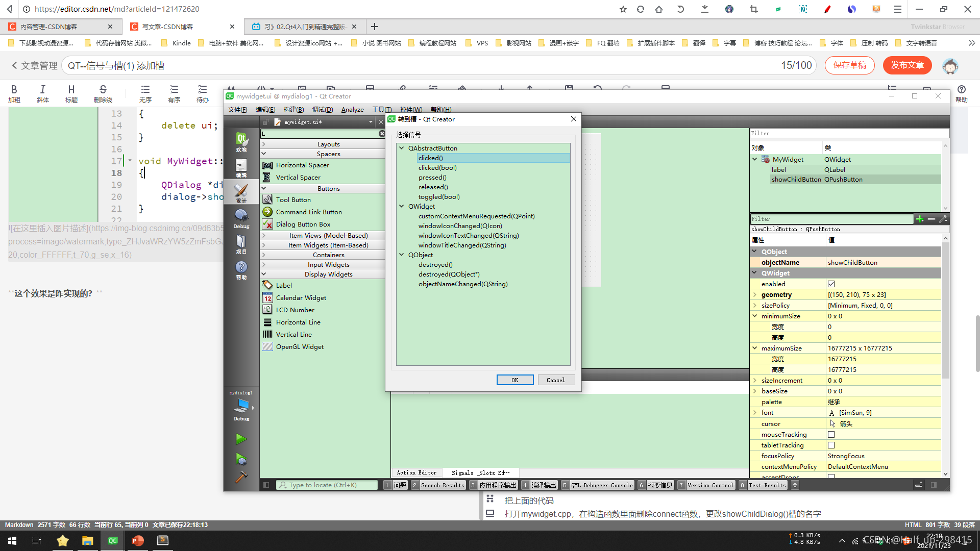The width and height of the screenshot is (980, 551).
Task: Click the Debug tool icon in sidebar
Action: [x=240, y=217]
